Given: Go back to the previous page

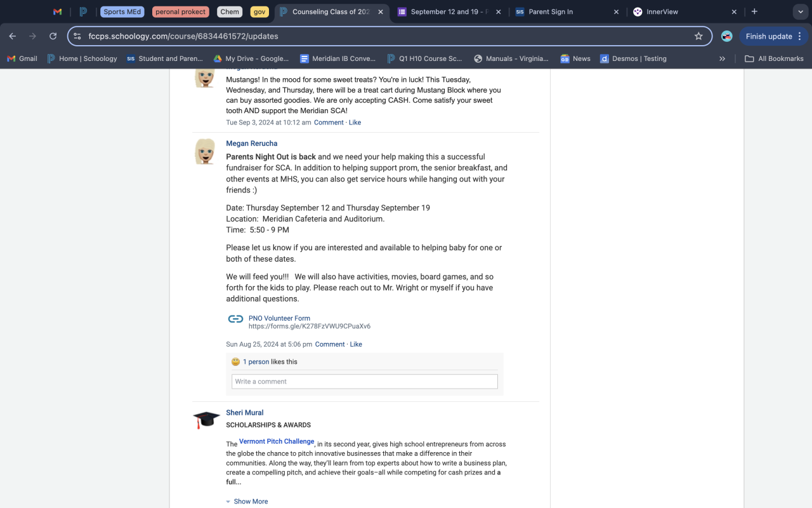Looking at the screenshot, I should point(13,36).
